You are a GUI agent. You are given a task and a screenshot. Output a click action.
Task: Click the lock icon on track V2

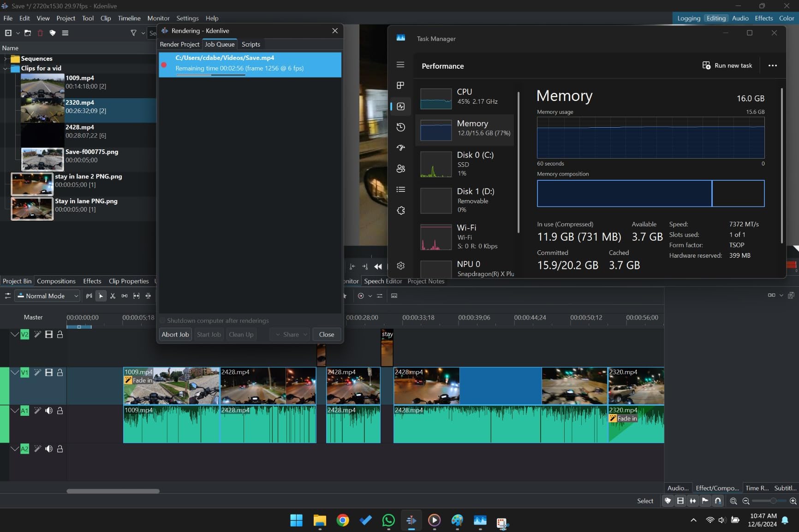coord(60,335)
